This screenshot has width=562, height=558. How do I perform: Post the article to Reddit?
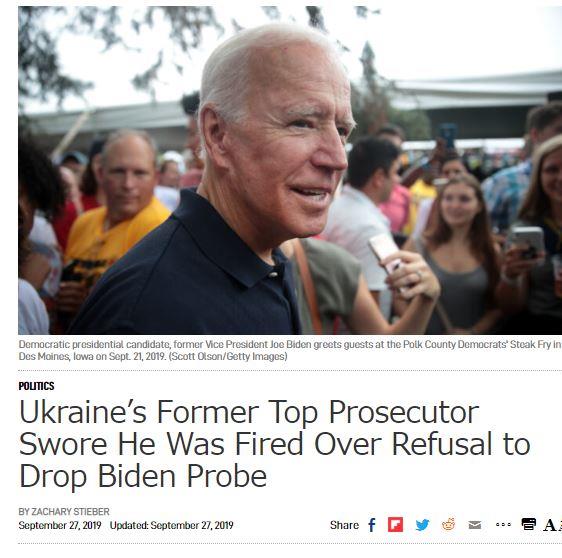pos(448,525)
